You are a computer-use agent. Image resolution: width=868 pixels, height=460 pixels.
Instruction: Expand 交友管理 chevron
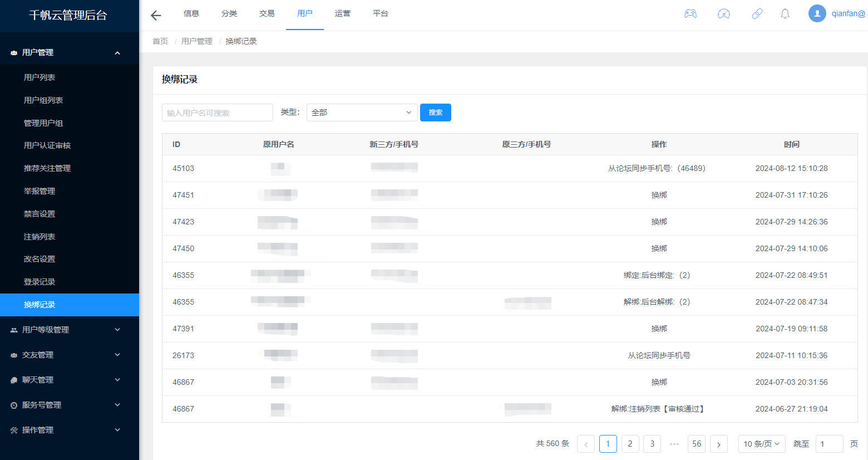click(117, 355)
